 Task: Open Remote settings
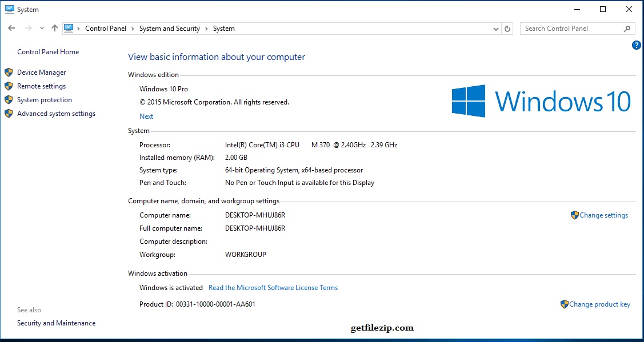tap(42, 86)
